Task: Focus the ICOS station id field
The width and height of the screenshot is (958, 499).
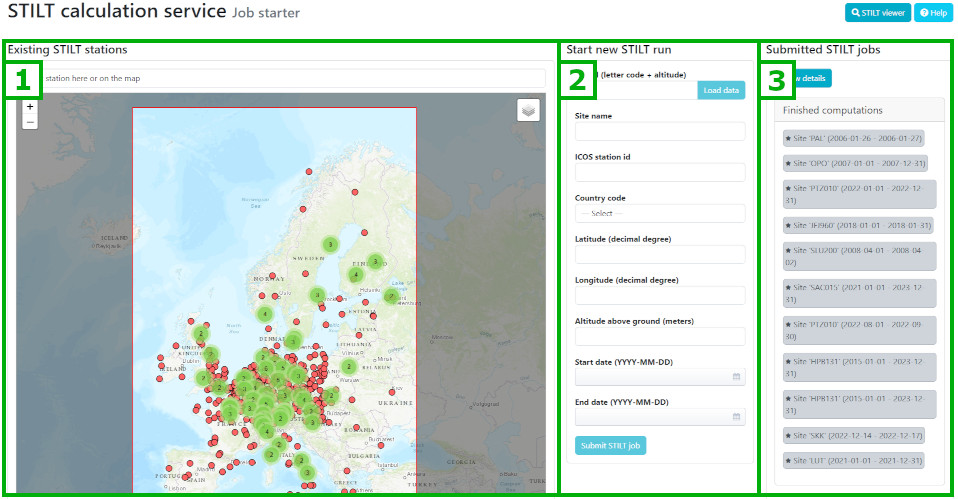Action: [x=660, y=172]
